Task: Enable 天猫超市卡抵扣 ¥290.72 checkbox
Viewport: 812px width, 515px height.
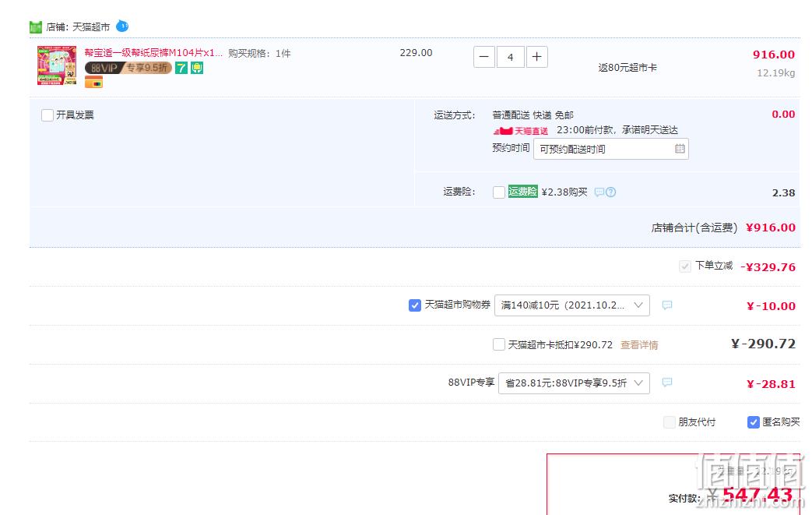Action: tap(499, 344)
